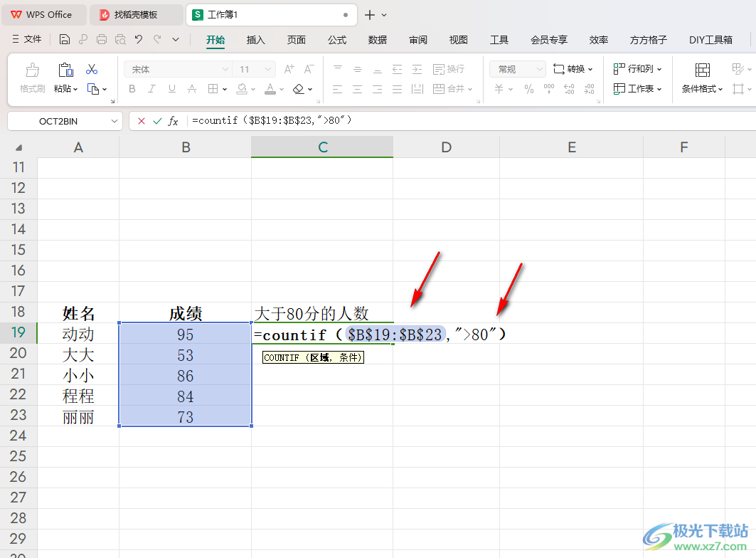Image resolution: width=756 pixels, height=558 pixels.
Task: Switch to the View (视图) tab
Action: [458, 40]
